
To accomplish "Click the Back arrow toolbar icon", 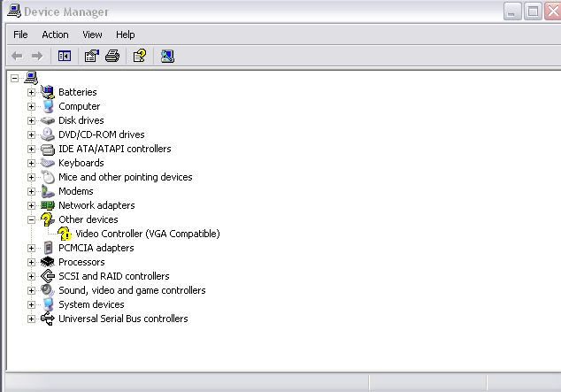I will coord(17,56).
